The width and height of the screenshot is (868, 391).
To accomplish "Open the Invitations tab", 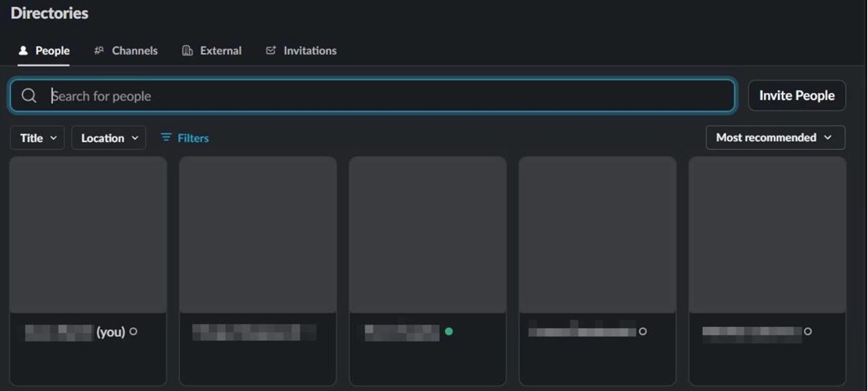I will [x=309, y=50].
